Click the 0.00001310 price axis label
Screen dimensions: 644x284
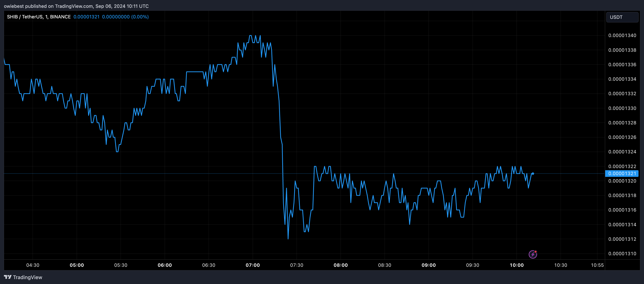(622, 253)
